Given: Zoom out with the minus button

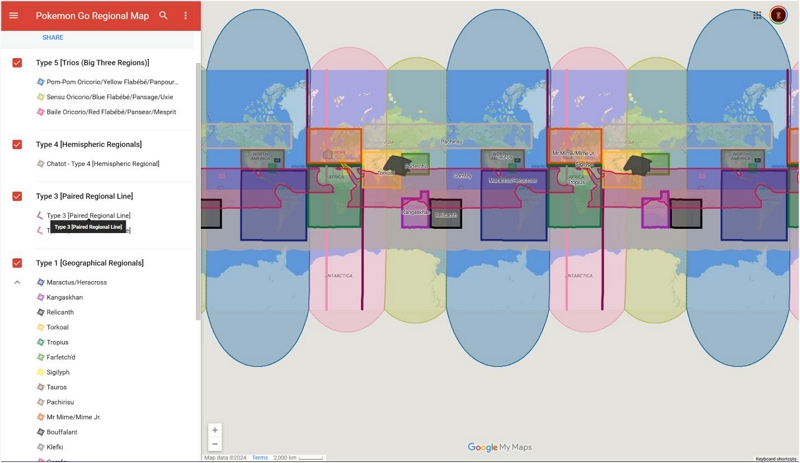Looking at the screenshot, I should (215, 444).
